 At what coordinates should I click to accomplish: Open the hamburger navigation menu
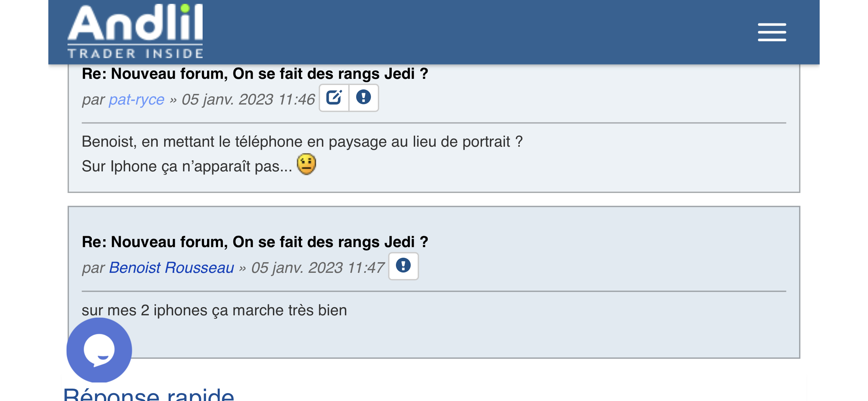[772, 32]
